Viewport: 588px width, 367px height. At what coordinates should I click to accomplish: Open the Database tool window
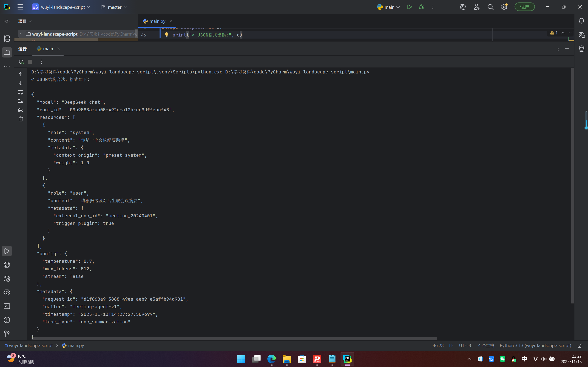[581, 49]
